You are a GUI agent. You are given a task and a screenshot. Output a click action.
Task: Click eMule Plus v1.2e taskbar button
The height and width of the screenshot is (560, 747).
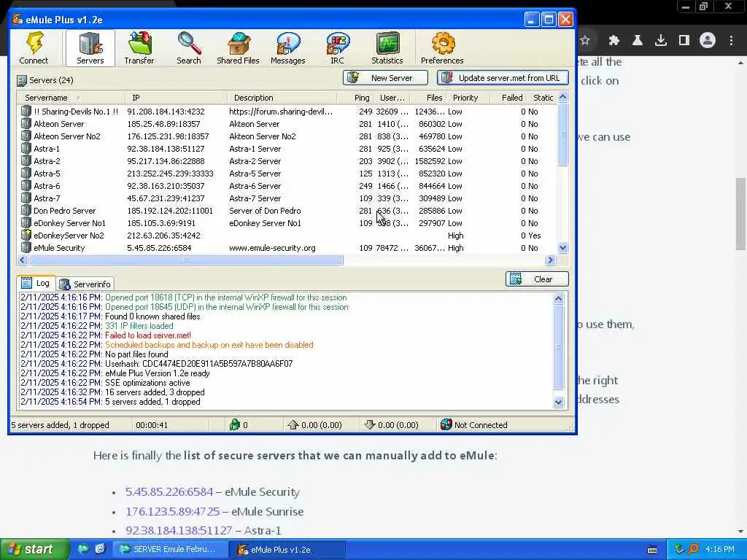288,550
